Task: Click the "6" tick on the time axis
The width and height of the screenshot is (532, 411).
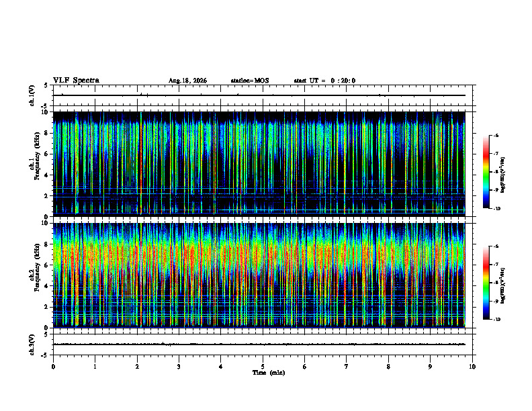Action: coord(305,367)
